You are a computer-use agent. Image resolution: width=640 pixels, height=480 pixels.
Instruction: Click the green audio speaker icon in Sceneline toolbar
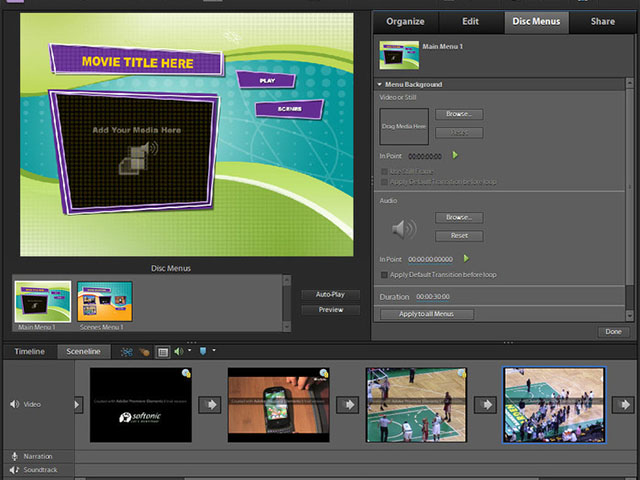178,352
